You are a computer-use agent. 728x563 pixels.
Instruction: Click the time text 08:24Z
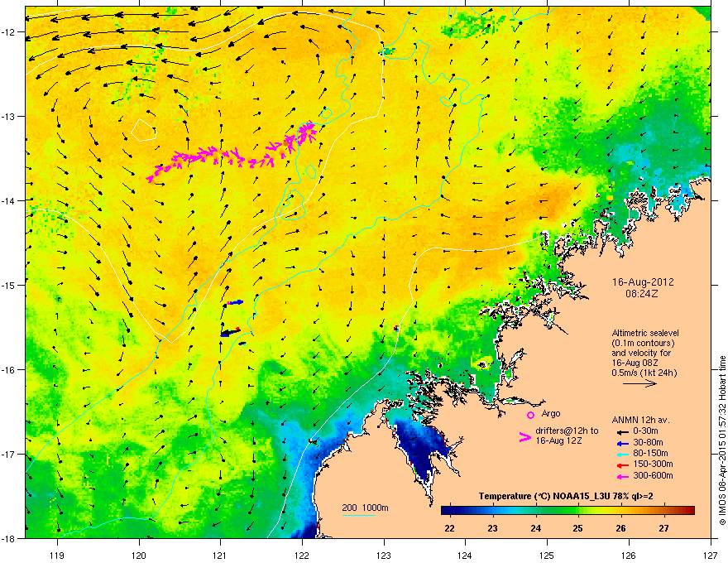(x=642, y=294)
